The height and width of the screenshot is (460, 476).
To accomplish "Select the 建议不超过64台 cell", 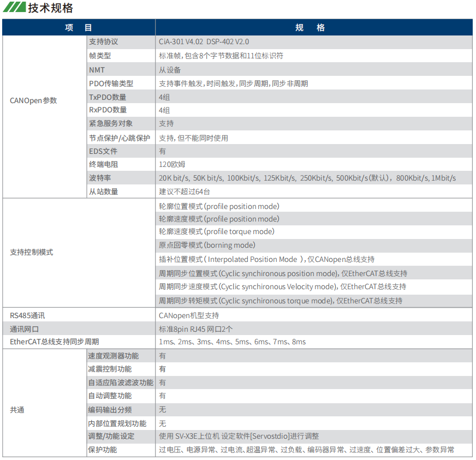I will click(185, 192).
